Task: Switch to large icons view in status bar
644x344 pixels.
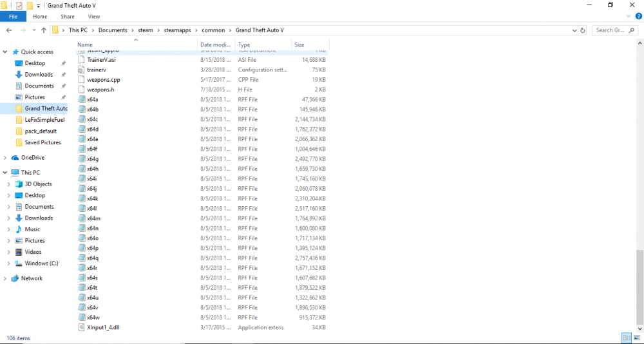Action: (x=636, y=338)
